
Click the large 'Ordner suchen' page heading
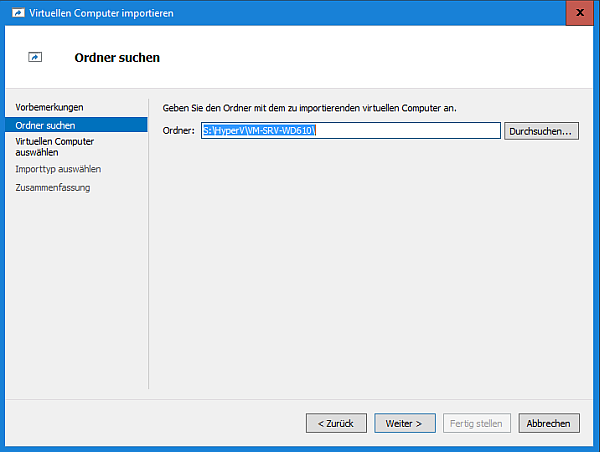(117, 58)
